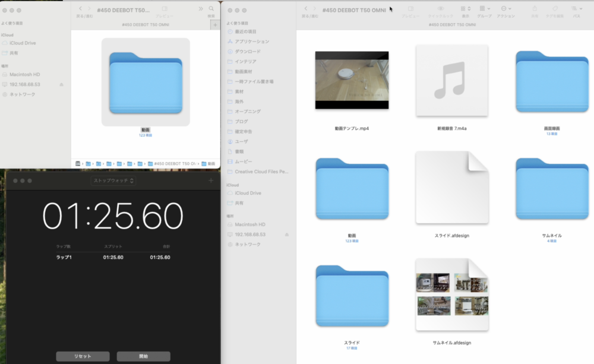Open the ストップウォッチ mode dropdown
This screenshot has width=594, height=364.
(113, 181)
